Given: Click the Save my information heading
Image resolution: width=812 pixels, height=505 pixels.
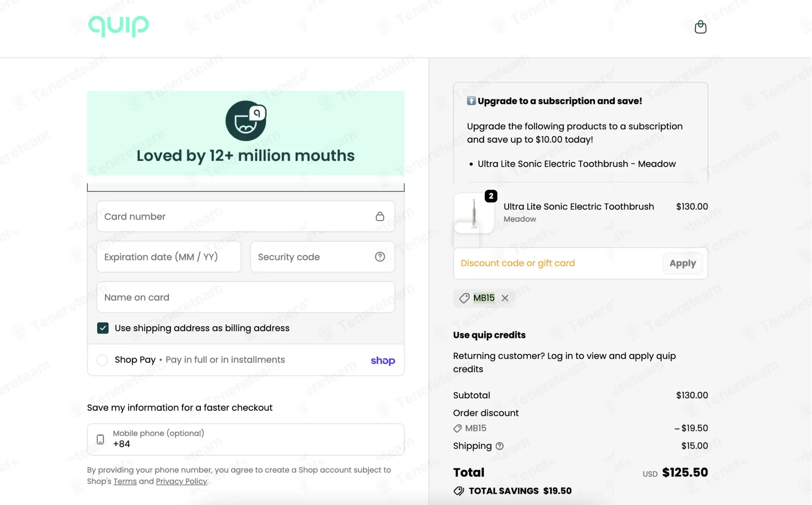Looking at the screenshot, I should click(x=180, y=408).
